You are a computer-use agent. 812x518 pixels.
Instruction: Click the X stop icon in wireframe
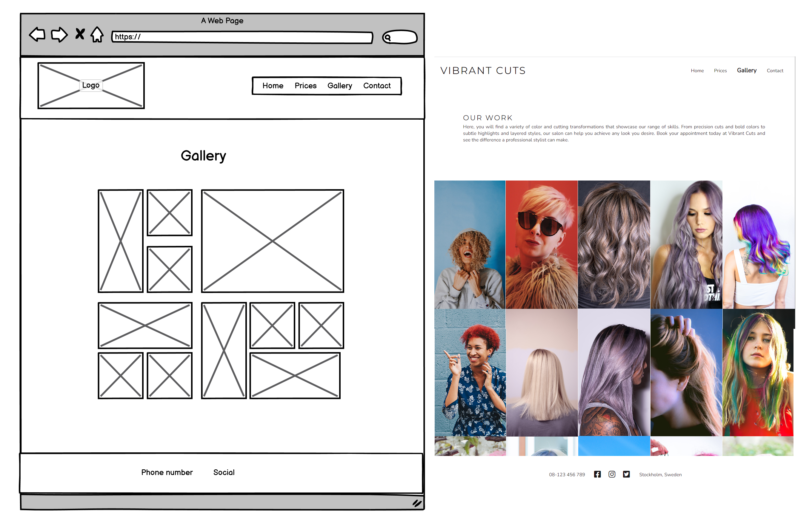coord(80,34)
